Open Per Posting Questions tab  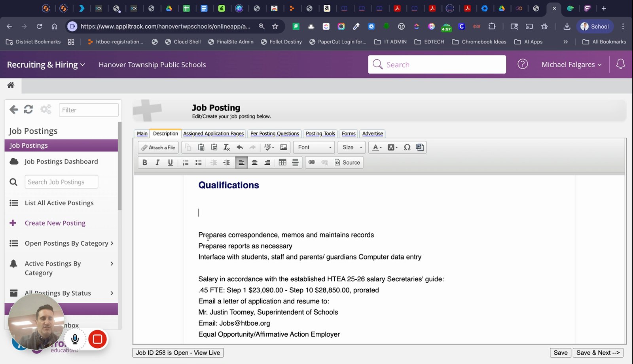click(x=275, y=134)
